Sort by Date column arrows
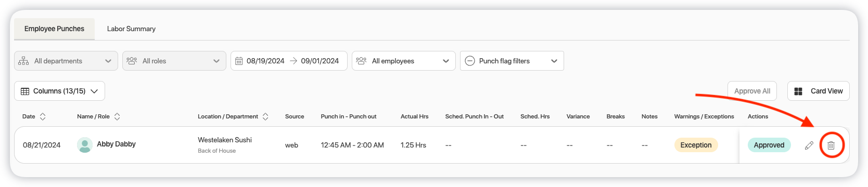 [43, 116]
